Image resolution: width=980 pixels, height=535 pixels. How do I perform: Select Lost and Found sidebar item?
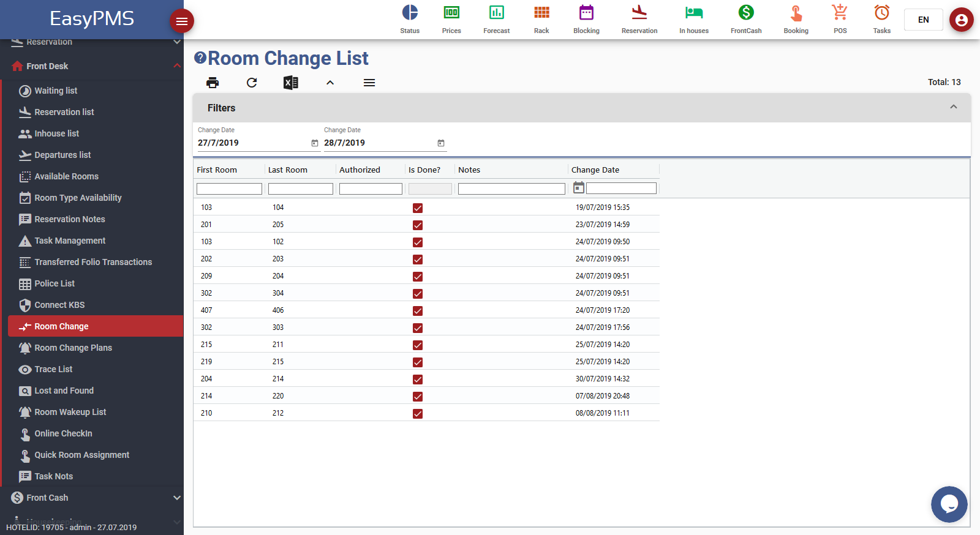pos(64,391)
